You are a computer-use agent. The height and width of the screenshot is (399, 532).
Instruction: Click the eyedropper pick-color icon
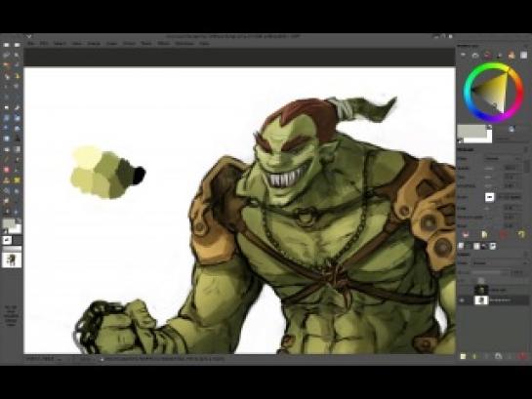tap(512, 129)
